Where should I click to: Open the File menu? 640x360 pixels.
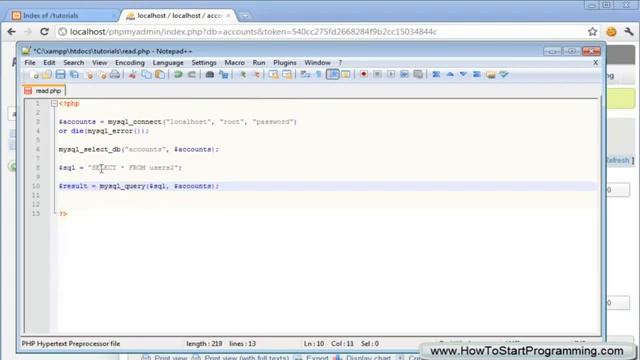[30, 63]
